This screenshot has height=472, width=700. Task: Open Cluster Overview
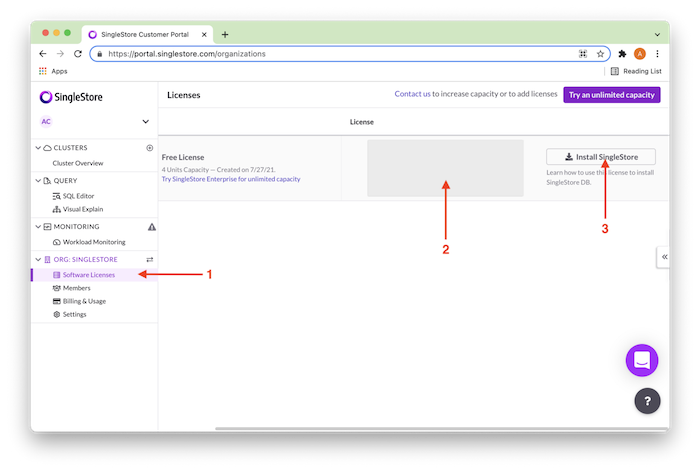(78, 163)
